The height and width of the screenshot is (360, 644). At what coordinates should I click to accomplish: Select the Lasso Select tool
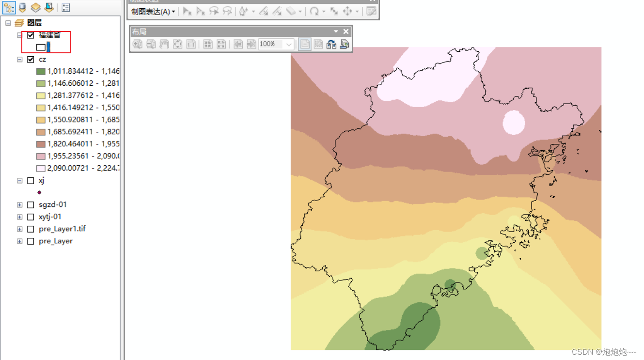[x=214, y=11]
